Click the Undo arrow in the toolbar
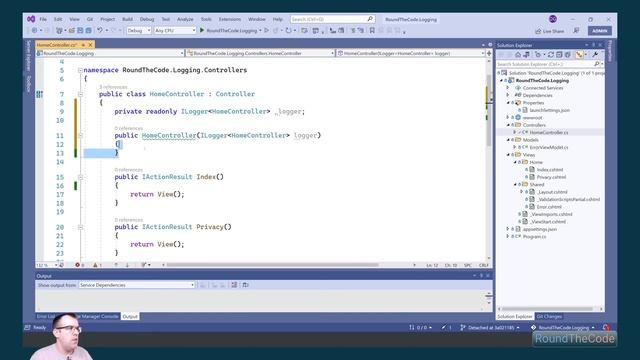Viewport: 640px width, 360px height. [100, 30]
